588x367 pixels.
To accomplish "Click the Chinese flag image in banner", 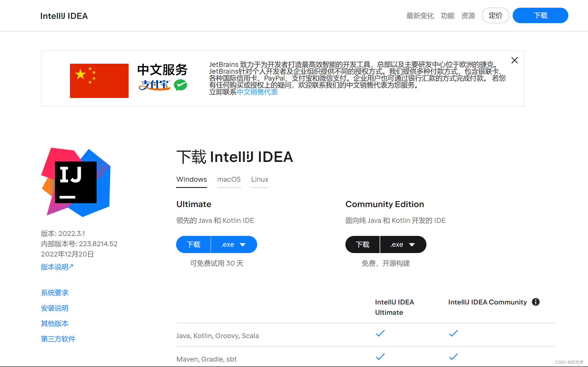I will 99,81.
